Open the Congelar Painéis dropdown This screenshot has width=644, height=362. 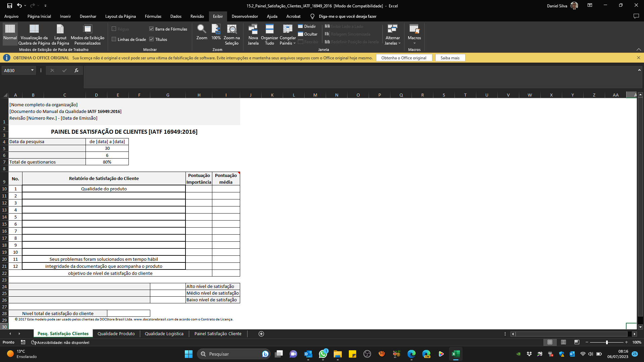click(287, 34)
